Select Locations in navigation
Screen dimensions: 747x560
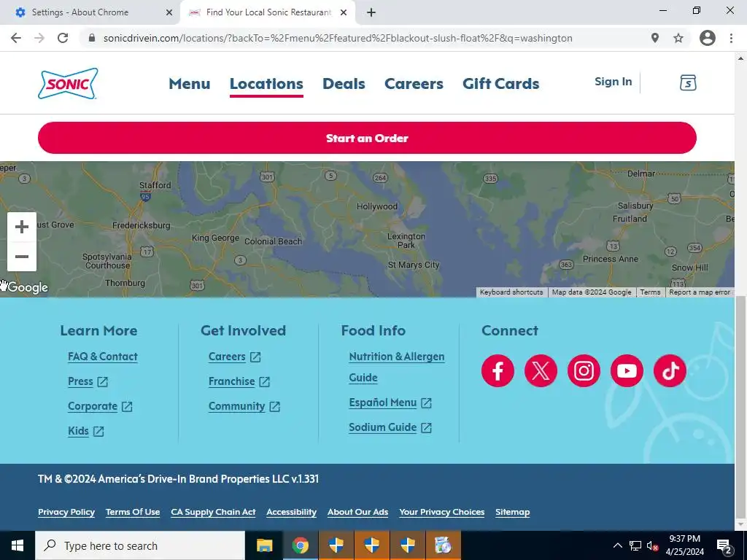266,84
